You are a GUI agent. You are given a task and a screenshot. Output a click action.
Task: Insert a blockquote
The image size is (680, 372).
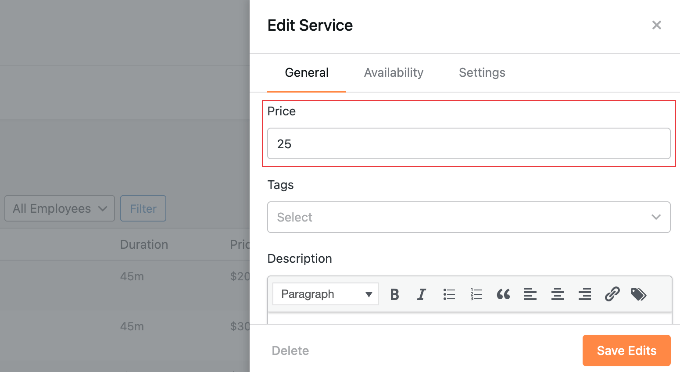tap(503, 294)
